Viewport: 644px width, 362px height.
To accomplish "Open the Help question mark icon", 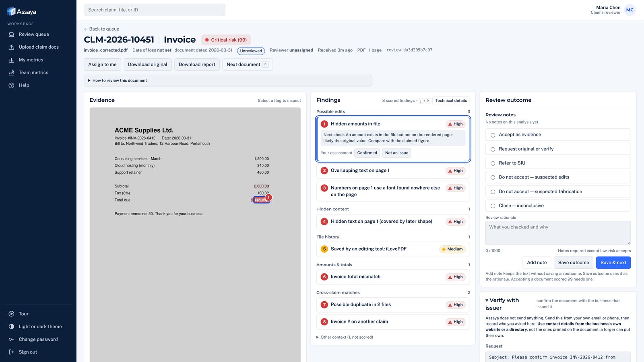I will click(11, 85).
